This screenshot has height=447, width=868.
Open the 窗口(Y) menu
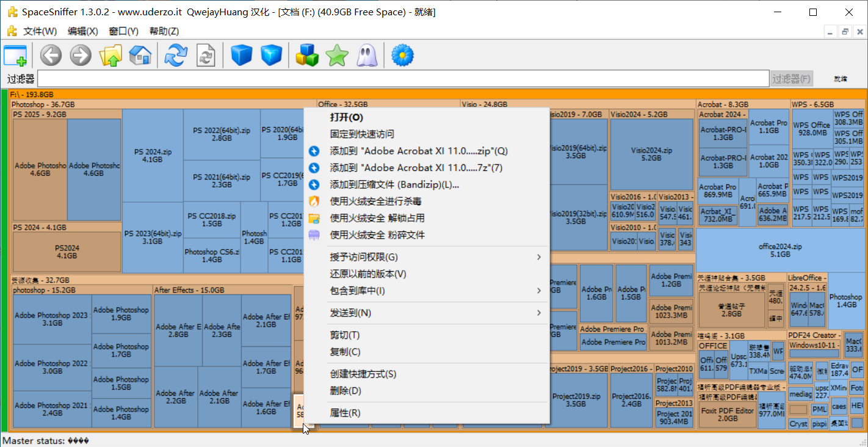[x=123, y=31]
